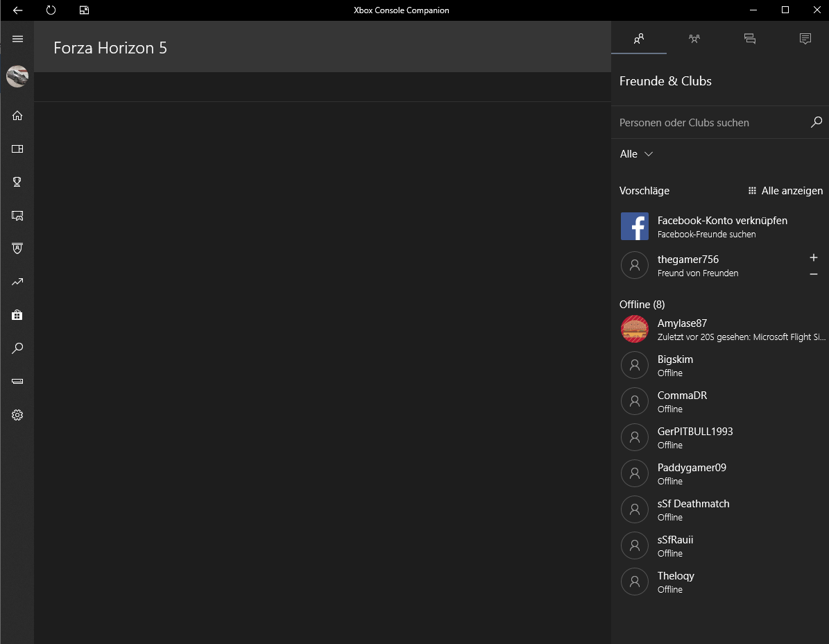Click the refresh icon in title bar
Image resolution: width=829 pixels, height=644 pixels.
click(x=51, y=10)
